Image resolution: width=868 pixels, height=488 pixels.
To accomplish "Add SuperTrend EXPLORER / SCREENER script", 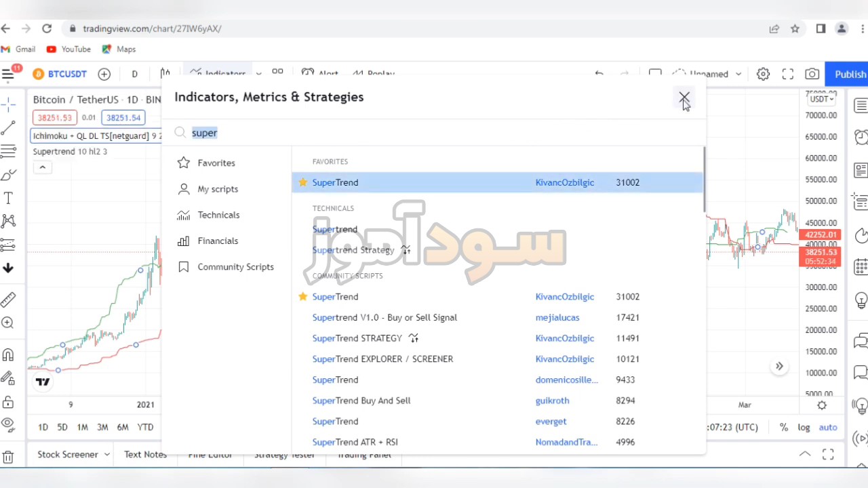I will tap(382, 359).
